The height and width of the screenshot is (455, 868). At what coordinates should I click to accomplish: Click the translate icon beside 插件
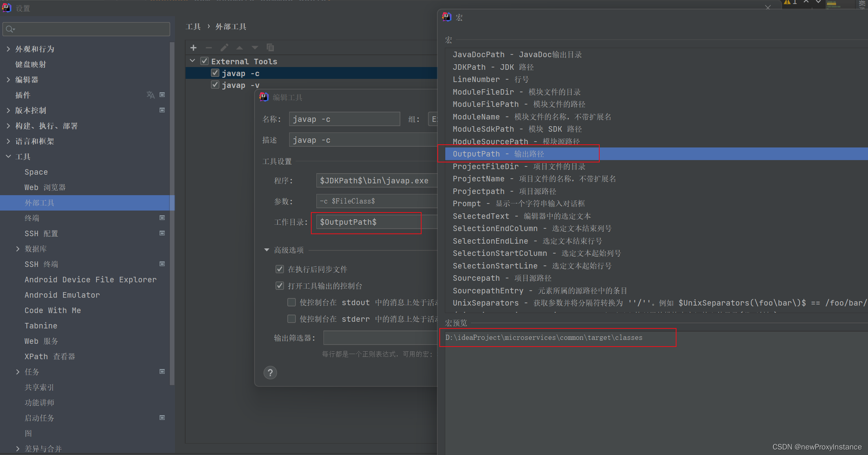tap(151, 95)
